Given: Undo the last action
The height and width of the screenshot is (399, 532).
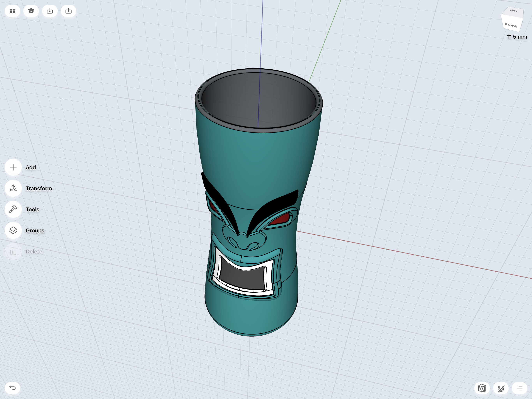Looking at the screenshot, I should click(12, 388).
